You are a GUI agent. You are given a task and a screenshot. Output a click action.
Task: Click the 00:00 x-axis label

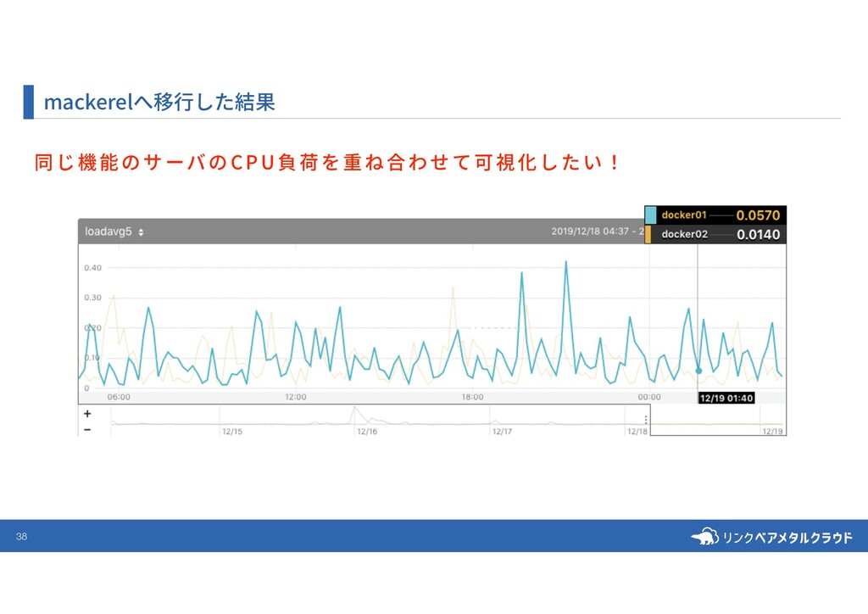click(x=648, y=397)
